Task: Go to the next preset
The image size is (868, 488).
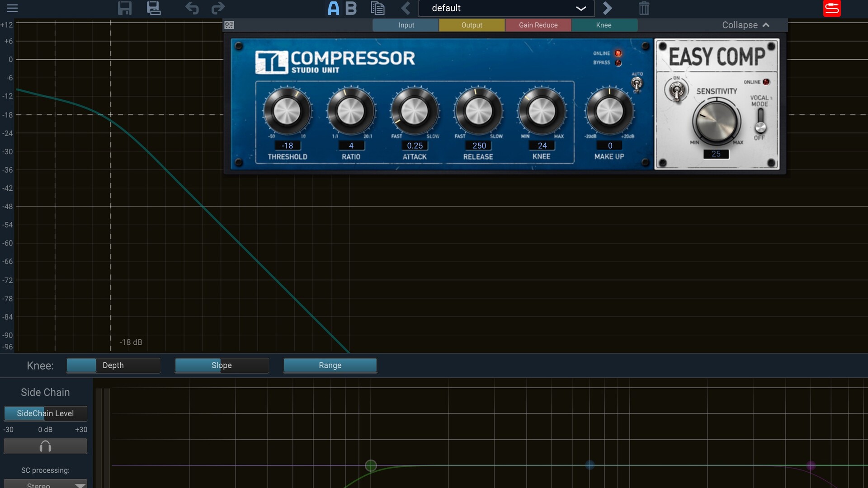Action: [x=607, y=8]
